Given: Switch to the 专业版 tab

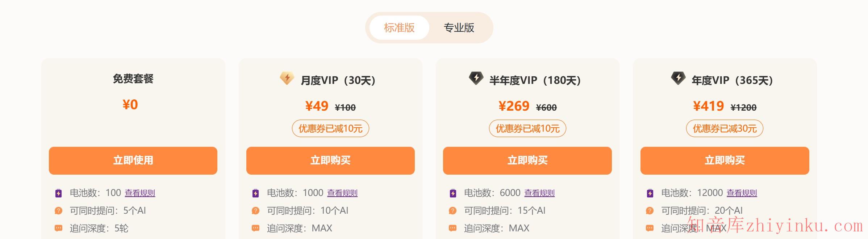Looking at the screenshot, I should click(x=459, y=28).
